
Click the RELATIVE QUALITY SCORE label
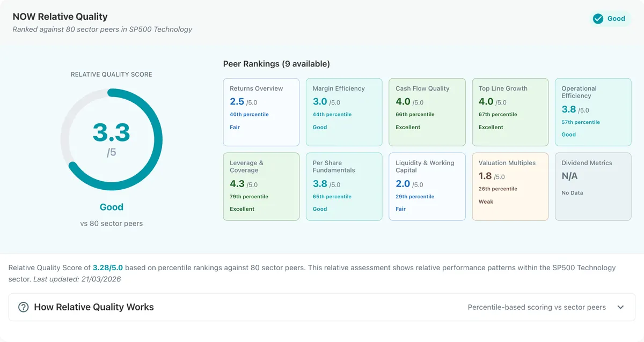112,75
